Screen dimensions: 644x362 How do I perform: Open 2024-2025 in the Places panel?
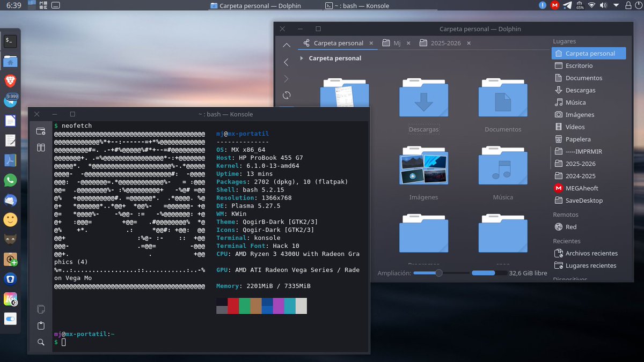tap(589, 176)
